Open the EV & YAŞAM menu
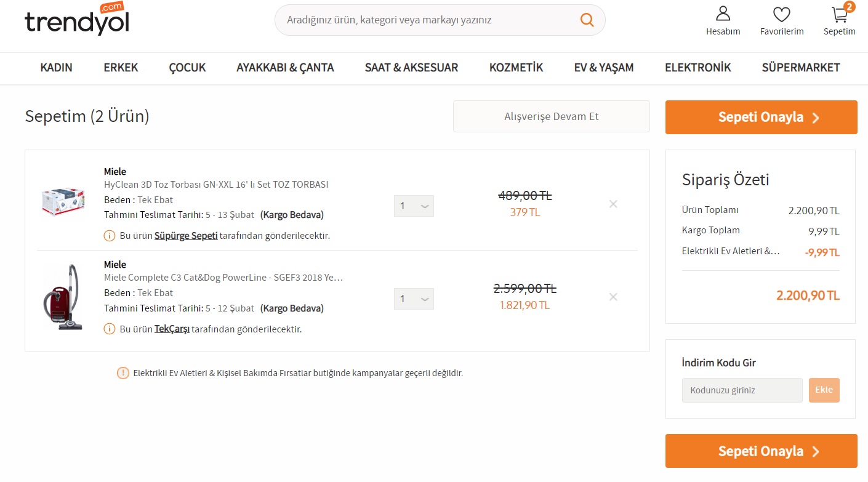This screenshot has width=868, height=482. pyautogui.click(x=604, y=68)
